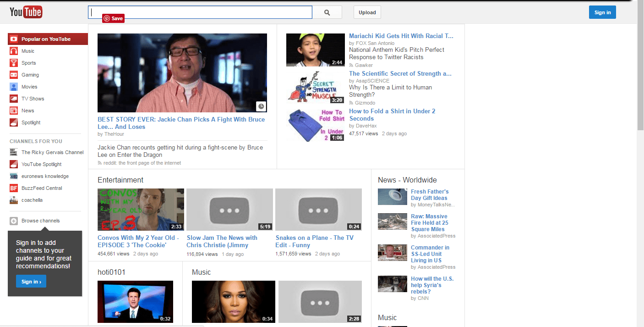The image size is (644, 327).
Task: Click the How To Fold Shirt thumbnail (1:06)
Action: 316,125
